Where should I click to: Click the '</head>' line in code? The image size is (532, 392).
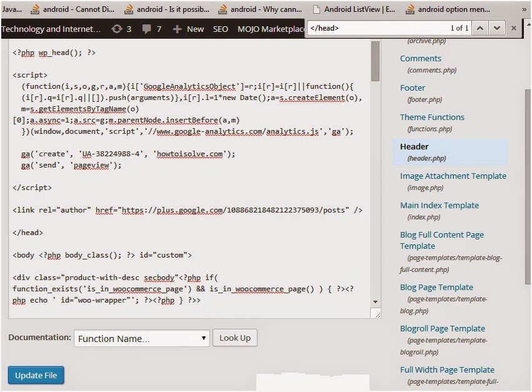pyautogui.click(x=28, y=233)
